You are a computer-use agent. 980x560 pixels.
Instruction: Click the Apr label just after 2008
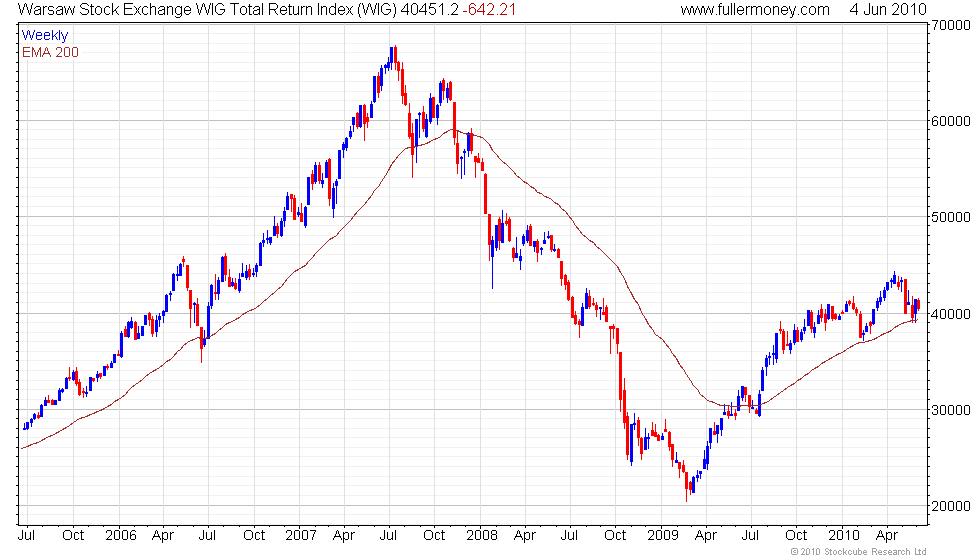pos(525,536)
